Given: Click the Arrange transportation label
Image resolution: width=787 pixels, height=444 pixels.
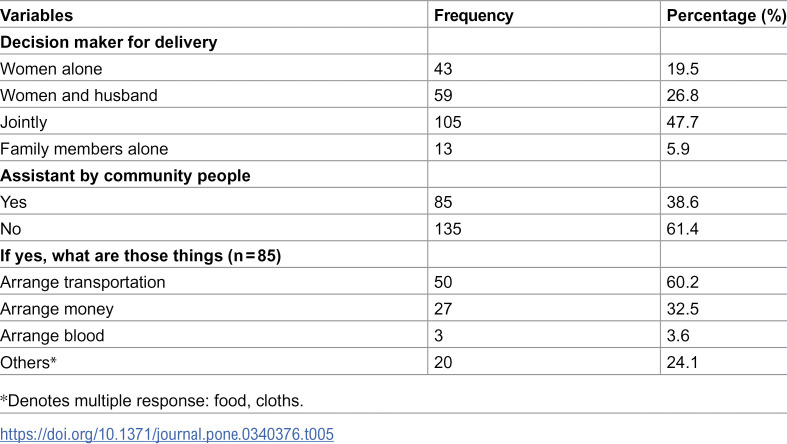Looking at the screenshot, I should [x=82, y=282].
